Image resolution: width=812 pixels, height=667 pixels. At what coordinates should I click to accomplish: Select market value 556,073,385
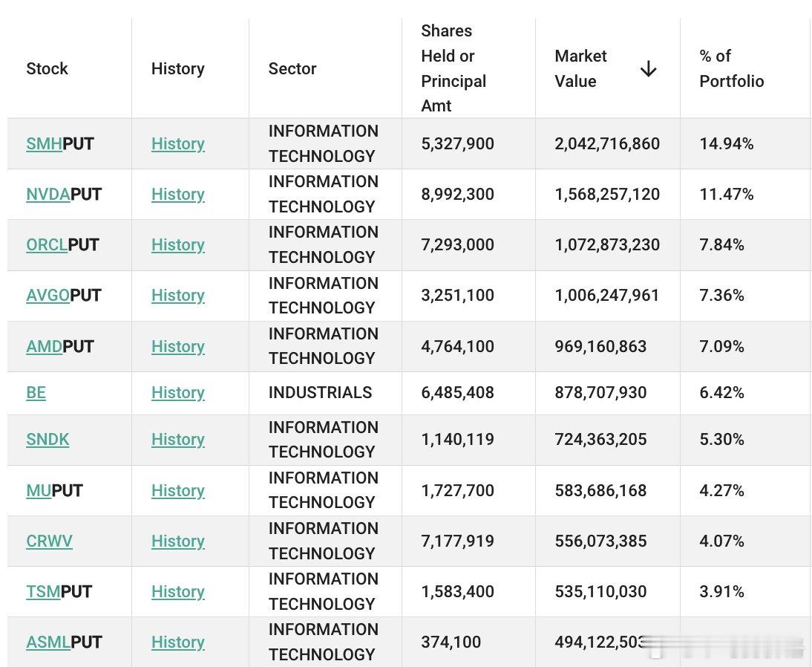coord(600,541)
